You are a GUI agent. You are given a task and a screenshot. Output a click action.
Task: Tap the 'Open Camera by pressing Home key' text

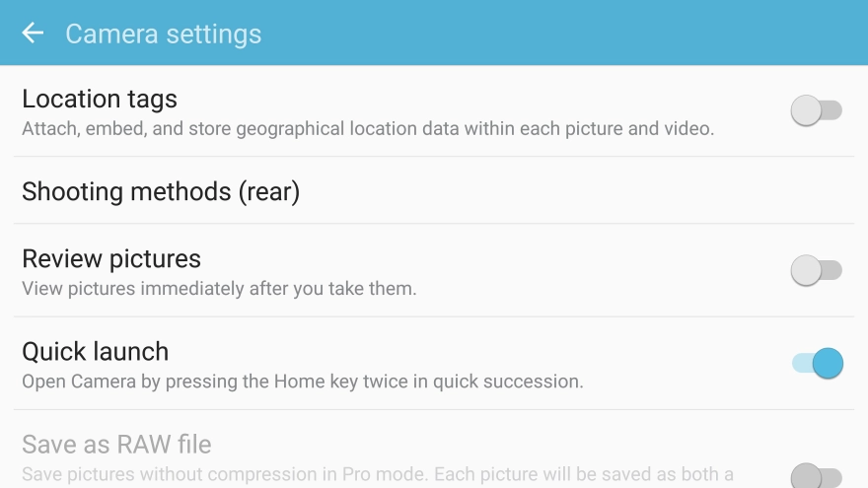(x=303, y=382)
